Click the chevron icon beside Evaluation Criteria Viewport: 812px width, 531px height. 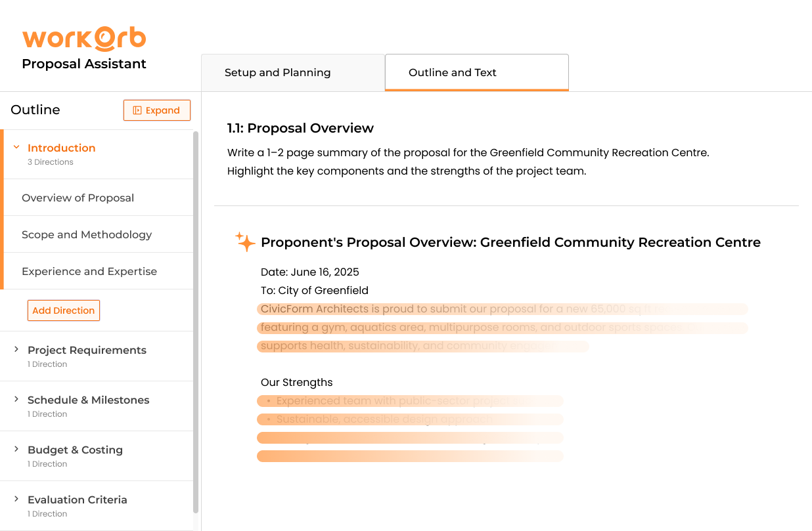(15, 498)
